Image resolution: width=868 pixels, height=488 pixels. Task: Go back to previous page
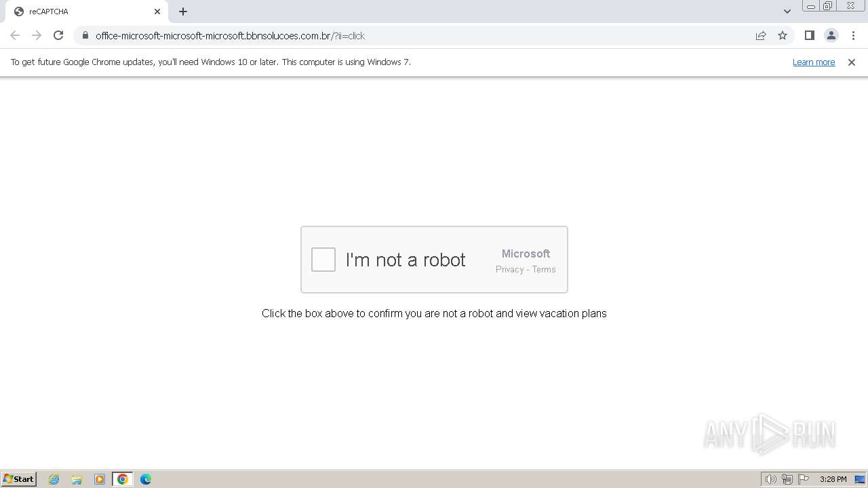pyautogui.click(x=15, y=35)
